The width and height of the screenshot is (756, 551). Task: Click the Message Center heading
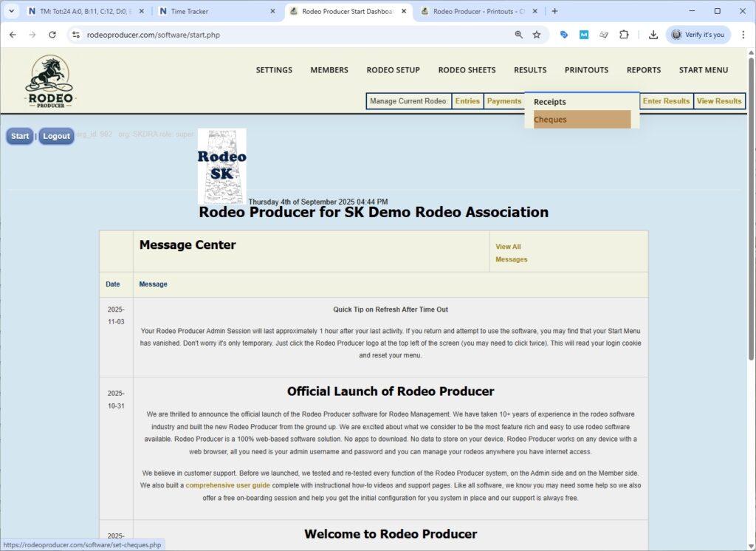[x=188, y=245]
